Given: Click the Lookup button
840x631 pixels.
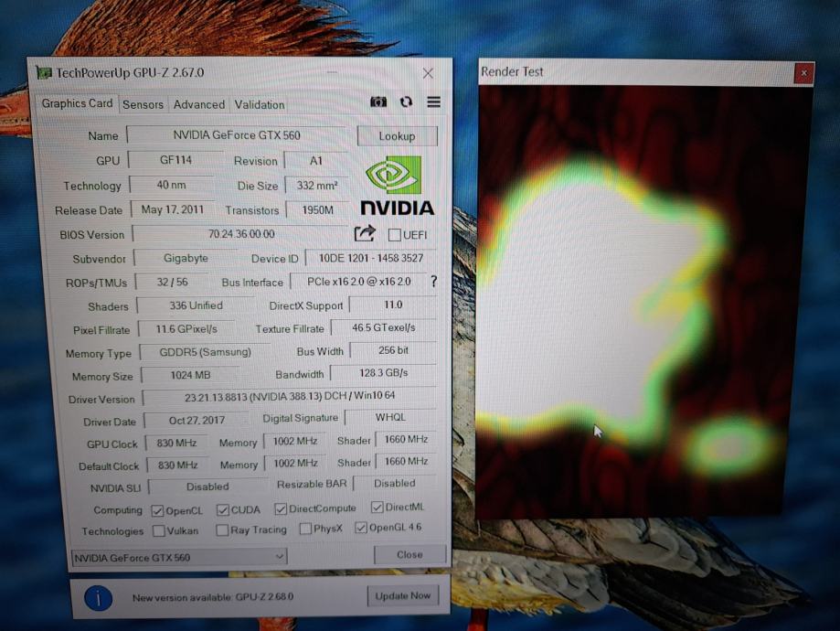Looking at the screenshot, I should pos(397,136).
